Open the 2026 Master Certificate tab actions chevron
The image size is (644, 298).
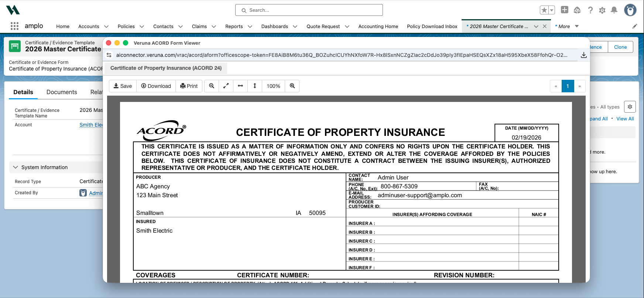[536, 27]
